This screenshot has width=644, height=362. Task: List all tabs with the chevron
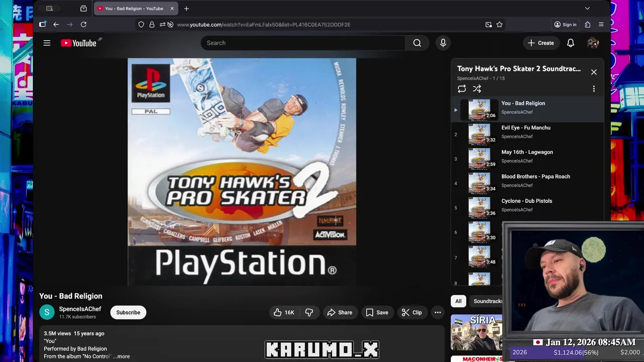coord(587,9)
